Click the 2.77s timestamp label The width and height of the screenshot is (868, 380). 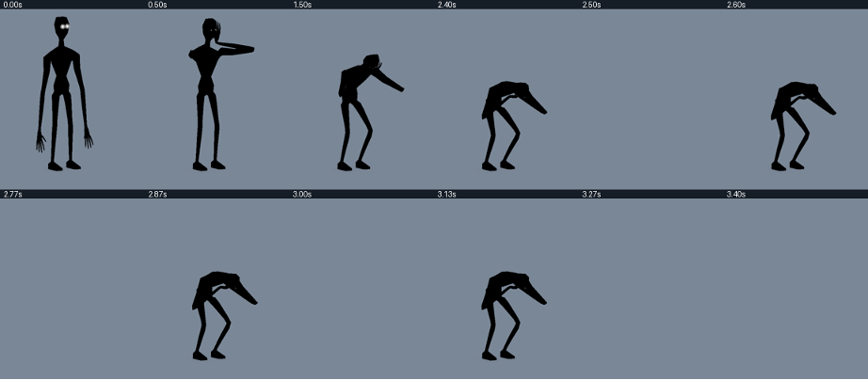[x=13, y=195]
